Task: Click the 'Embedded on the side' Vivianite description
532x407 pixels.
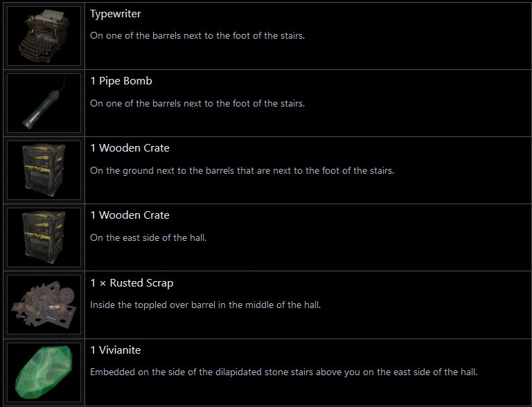Action: [284, 372]
